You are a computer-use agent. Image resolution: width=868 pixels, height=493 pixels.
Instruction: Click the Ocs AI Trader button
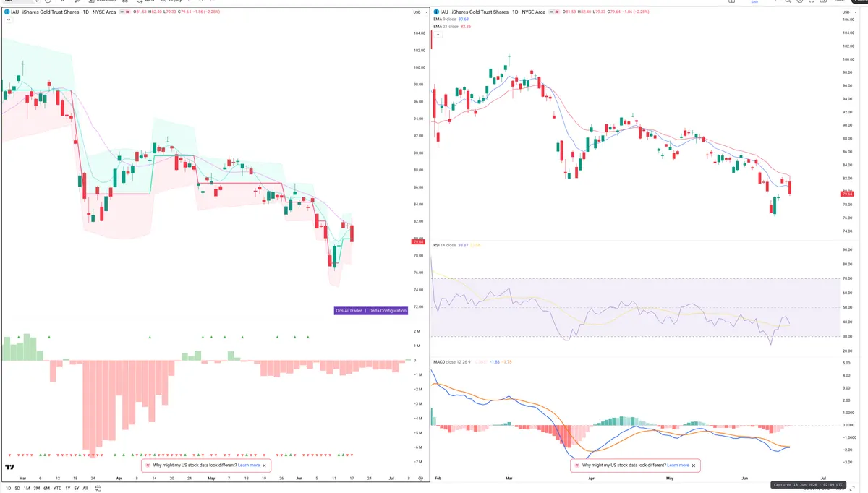coord(349,310)
